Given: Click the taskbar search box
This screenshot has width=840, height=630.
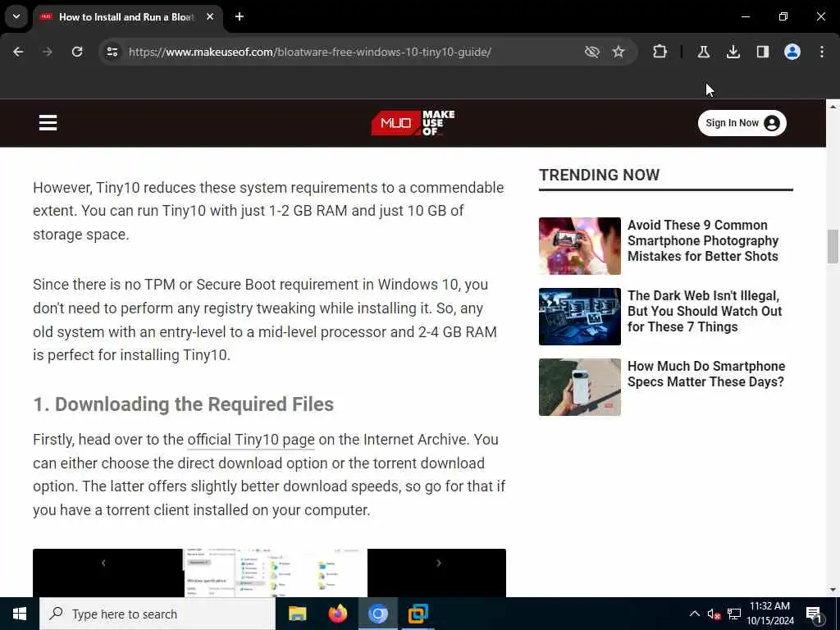Looking at the screenshot, I should [x=157, y=614].
